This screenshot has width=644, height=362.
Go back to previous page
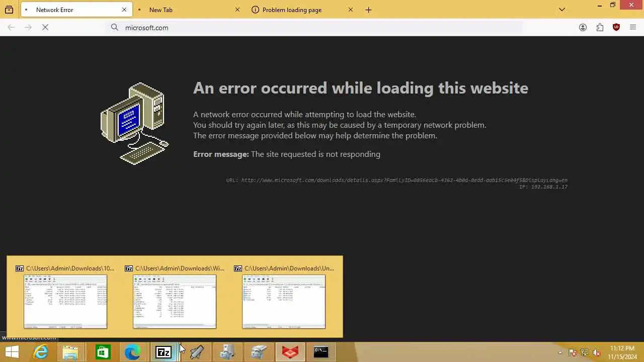[11, 28]
